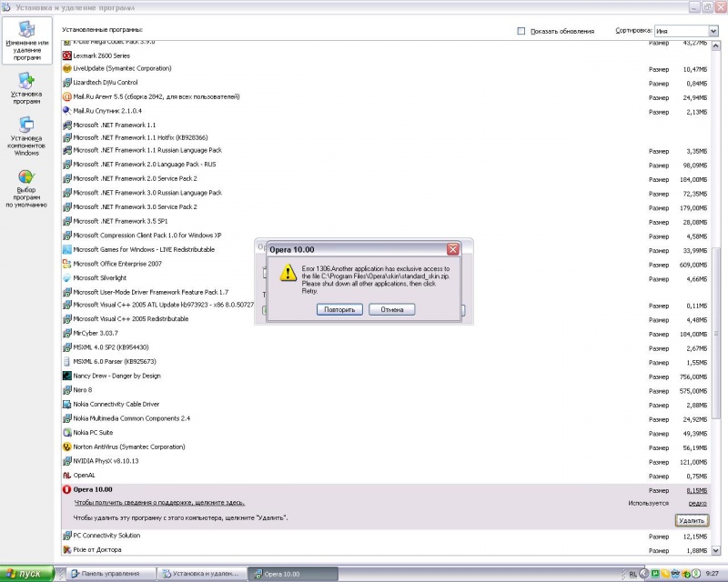Click the Norton AntiVirus icon in list
The width and height of the screenshot is (728, 582).
pyautogui.click(x=67, y=447)
